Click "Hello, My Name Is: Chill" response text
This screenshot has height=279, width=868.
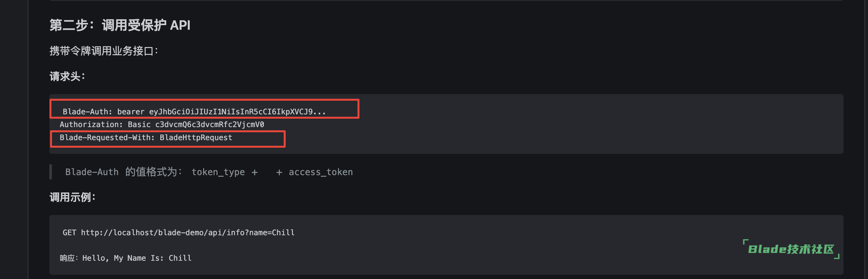[137, 258]
